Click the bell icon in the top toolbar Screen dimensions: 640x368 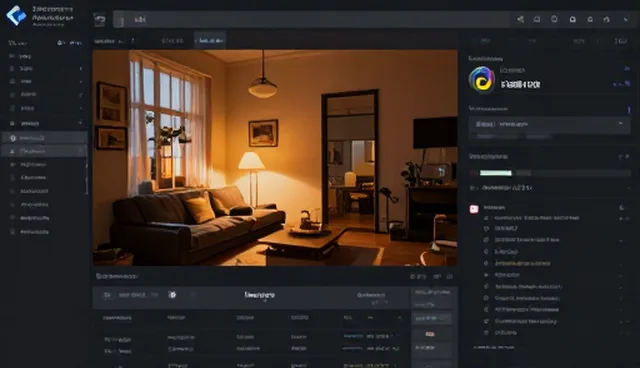click(537, 19)
